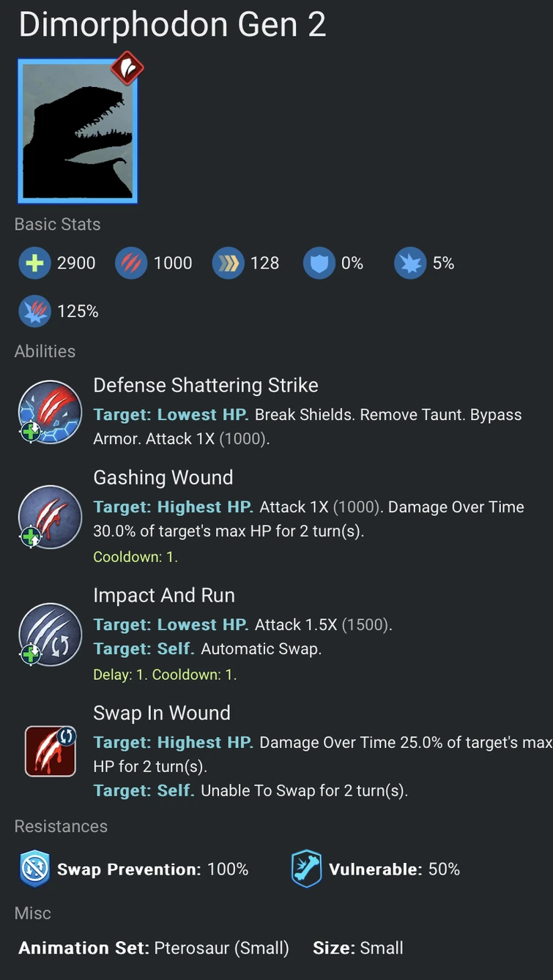Select the speed chevron icon beside 128

(x=228, y=263)
